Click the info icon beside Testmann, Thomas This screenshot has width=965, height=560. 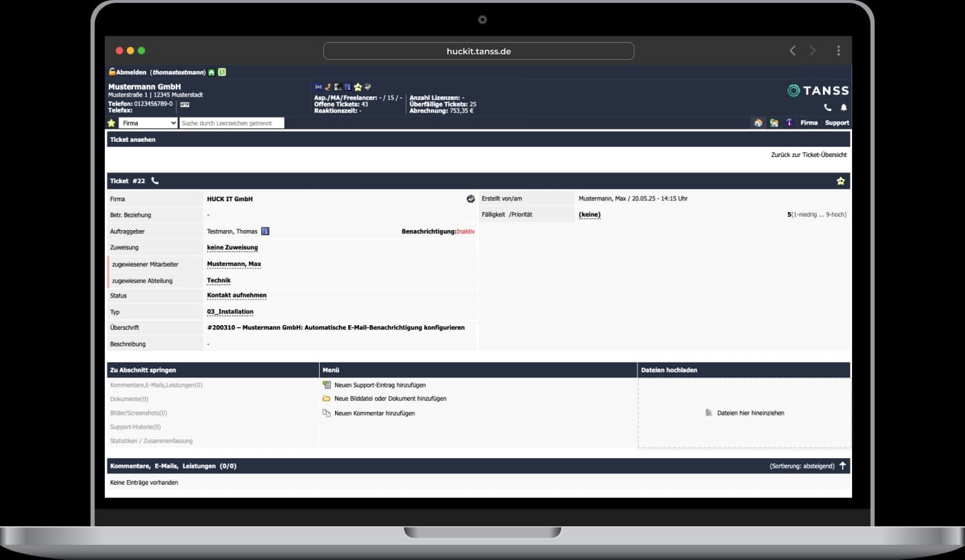(265, 231)
